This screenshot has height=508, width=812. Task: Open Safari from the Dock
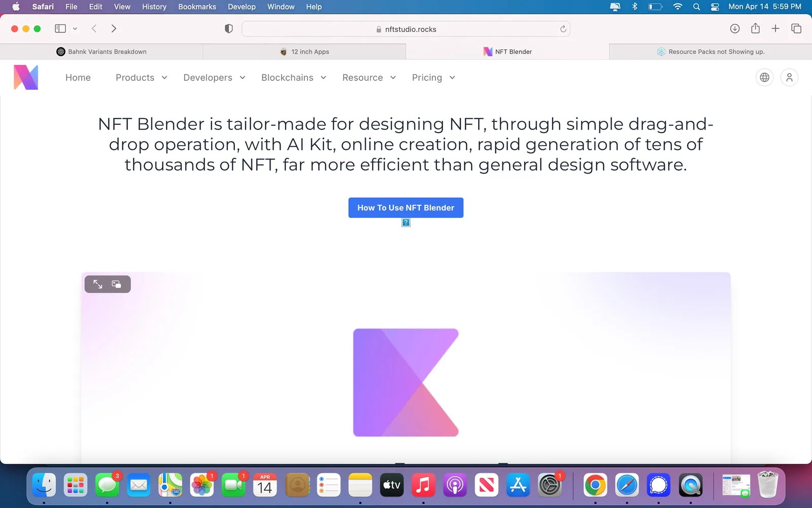coord(627,485)
